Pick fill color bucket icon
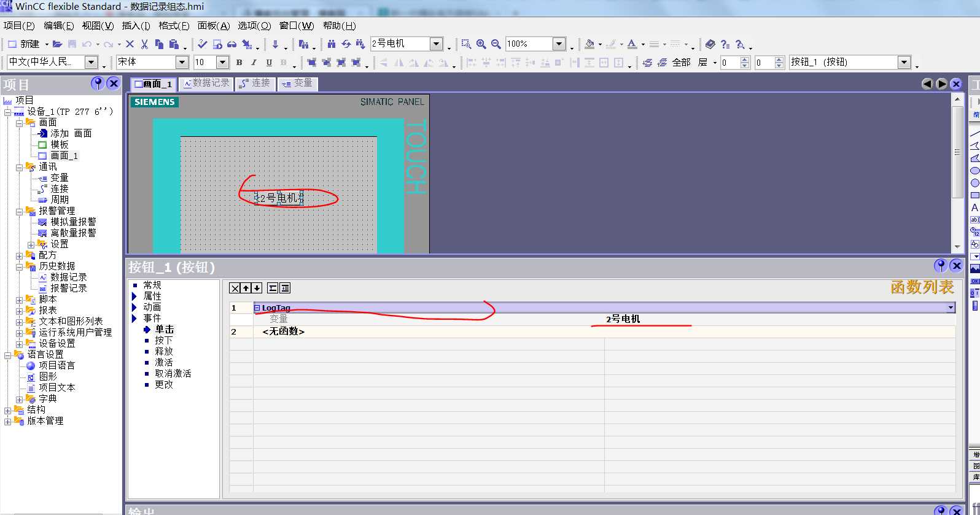The width and height of the screenshot is (980, 515). click(x=589, y=44)
